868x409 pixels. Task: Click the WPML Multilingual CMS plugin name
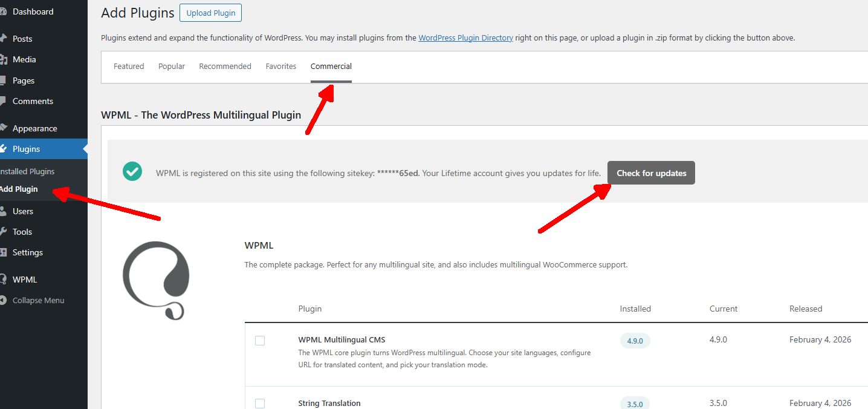coord(342,340)
